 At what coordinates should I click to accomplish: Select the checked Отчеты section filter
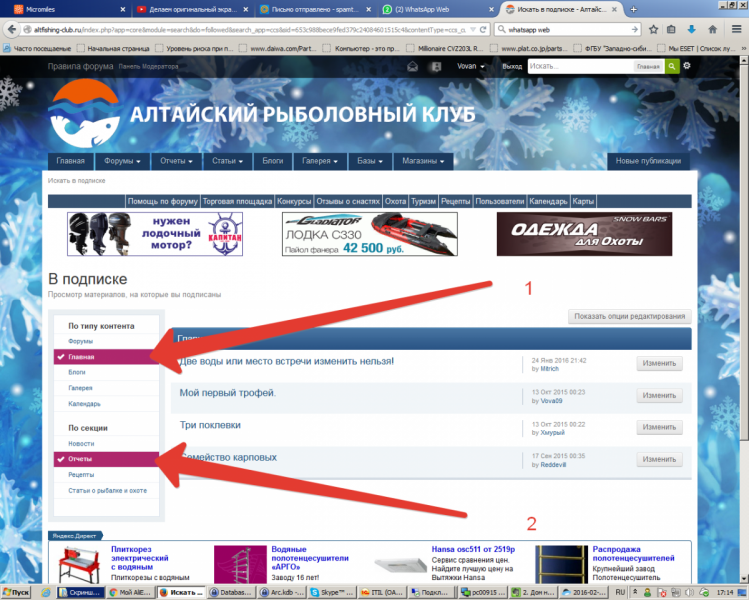(x=106, y=459)
